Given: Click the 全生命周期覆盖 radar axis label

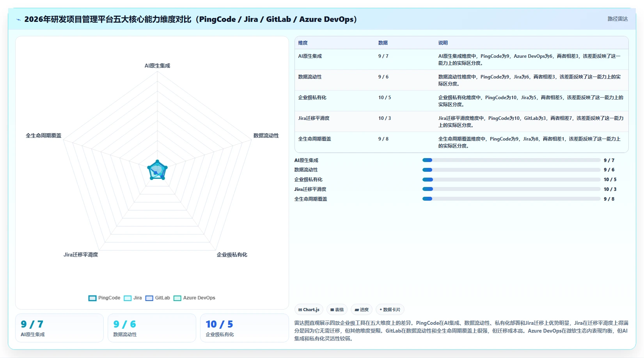Looking at the screenshot, I should pos(43,135).
